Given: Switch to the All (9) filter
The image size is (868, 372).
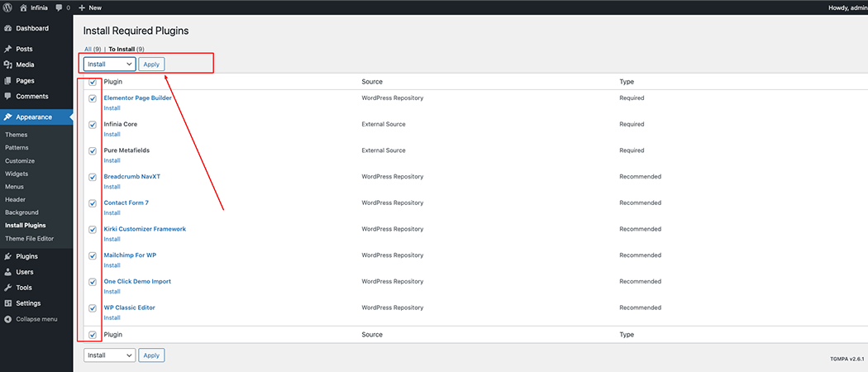Looking at the screenshot, I should coord(93,50).
